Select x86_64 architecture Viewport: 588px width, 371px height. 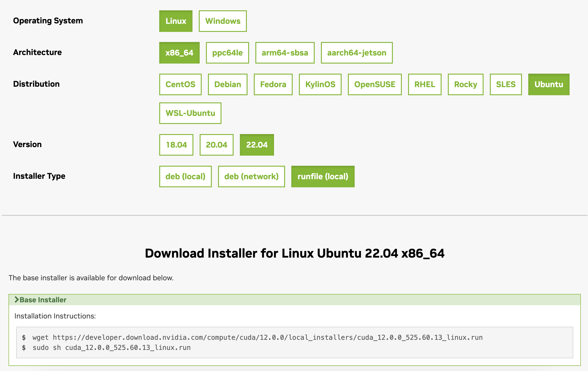coord(179,53)
